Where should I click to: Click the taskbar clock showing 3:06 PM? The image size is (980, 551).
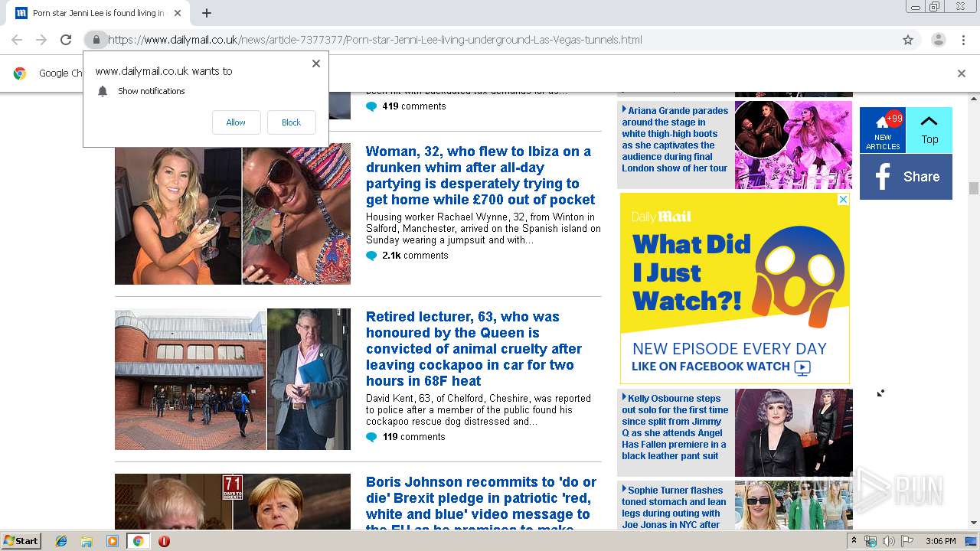click(940, 541)
